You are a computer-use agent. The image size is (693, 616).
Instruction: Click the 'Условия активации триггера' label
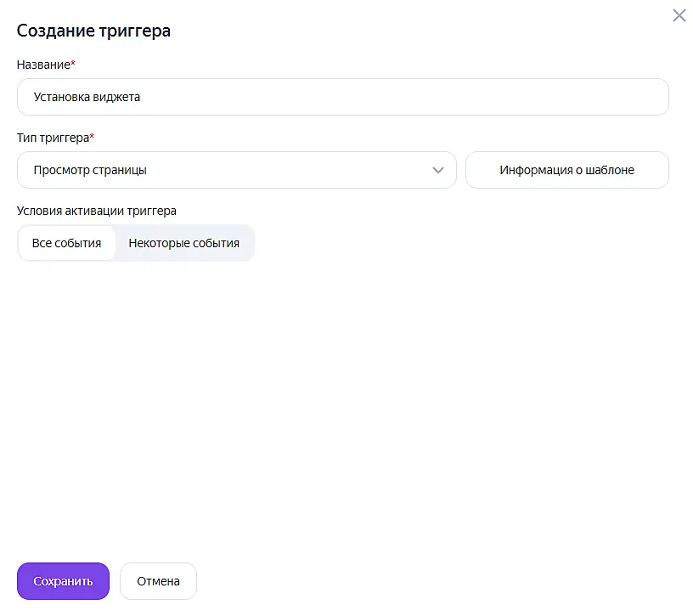(96, 211)
